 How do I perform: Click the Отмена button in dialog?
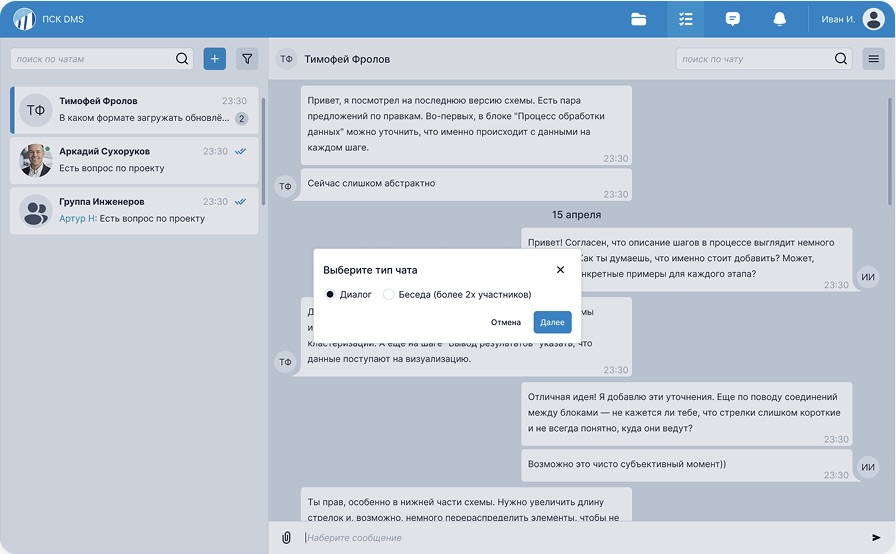[506, 322]
